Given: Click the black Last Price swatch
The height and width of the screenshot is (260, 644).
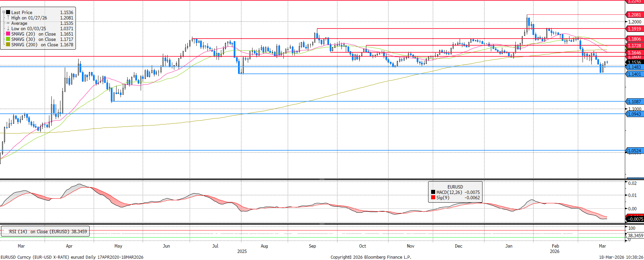Looking at the screenshot, I should (8, 12).
